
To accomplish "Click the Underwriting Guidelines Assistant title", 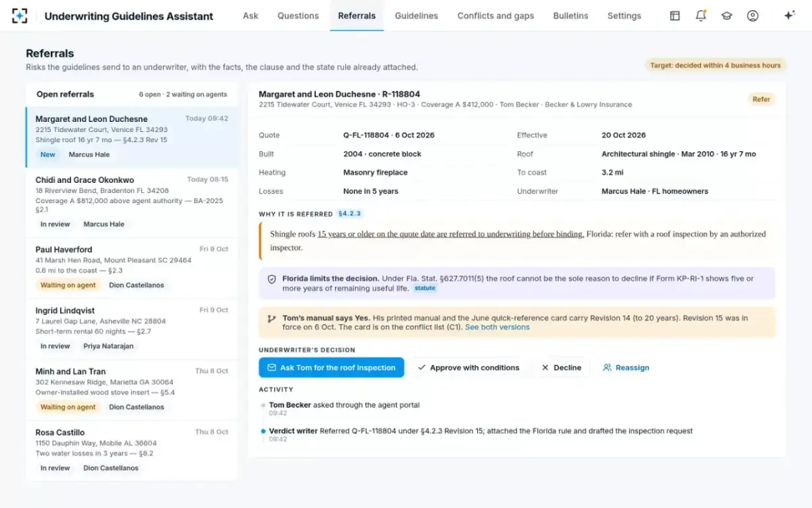I will point(129,16).
